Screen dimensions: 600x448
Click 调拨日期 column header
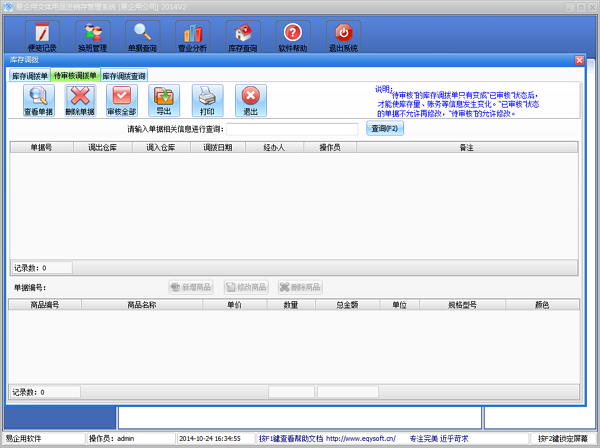click(218, 147)
